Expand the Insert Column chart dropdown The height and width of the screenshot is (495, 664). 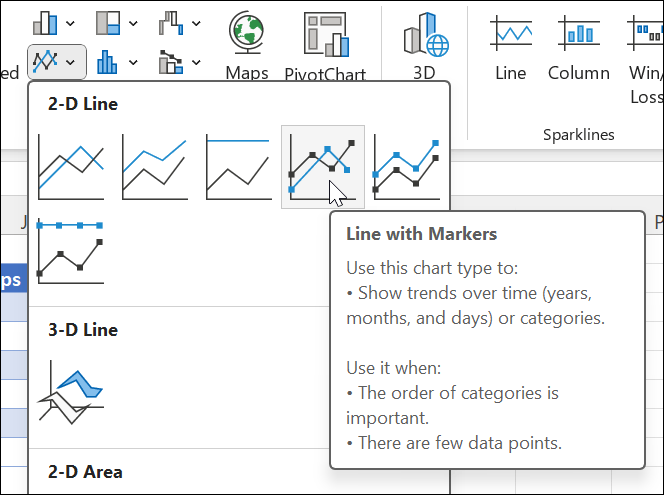click(70, 22)
